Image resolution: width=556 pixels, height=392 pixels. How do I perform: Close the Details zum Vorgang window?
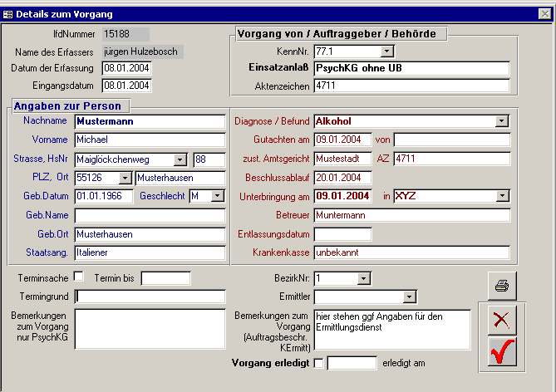[x=544, y=14]
